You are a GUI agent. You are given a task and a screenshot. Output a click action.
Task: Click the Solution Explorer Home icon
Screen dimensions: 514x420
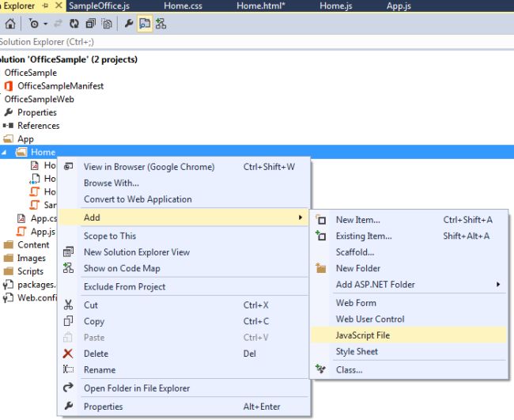(x=9, y=24)
